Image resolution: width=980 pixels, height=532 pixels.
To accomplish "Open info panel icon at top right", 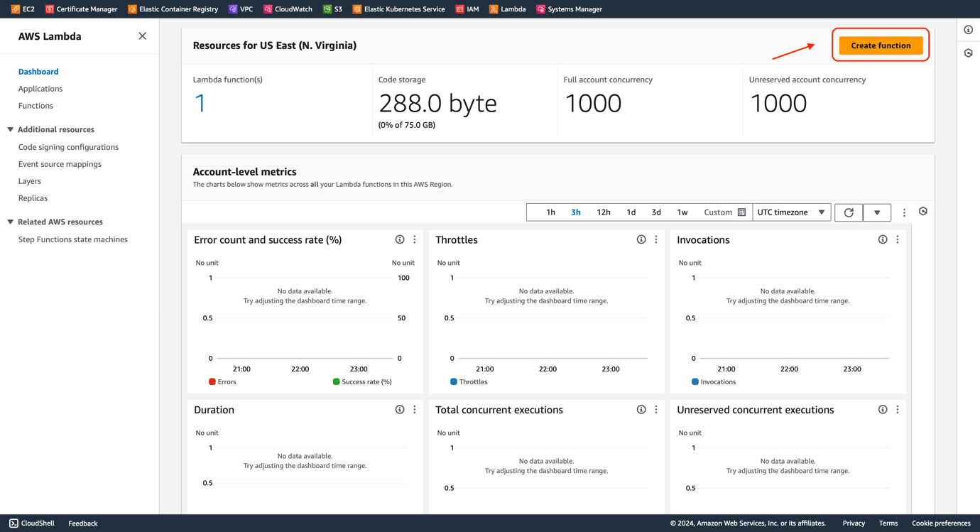I will (x=969, y=30).
